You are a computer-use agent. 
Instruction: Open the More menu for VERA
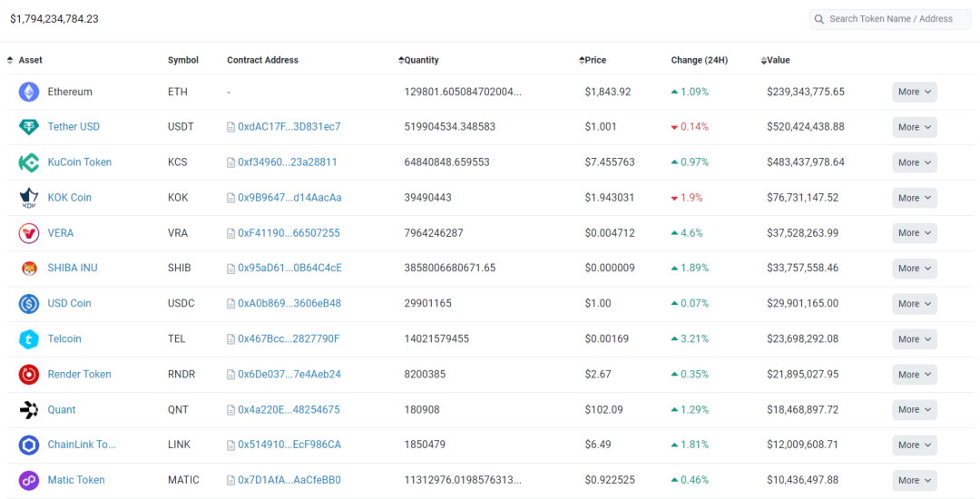(x=915, y=233)
